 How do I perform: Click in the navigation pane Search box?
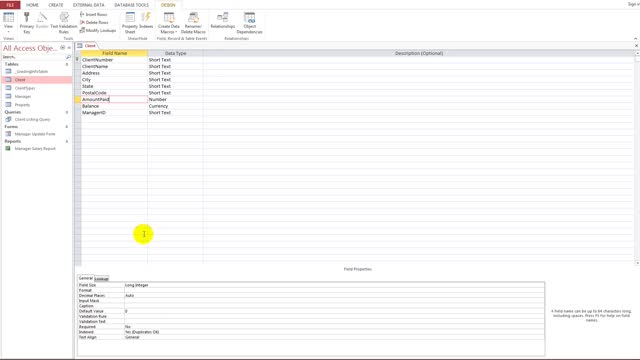[33, 57]
